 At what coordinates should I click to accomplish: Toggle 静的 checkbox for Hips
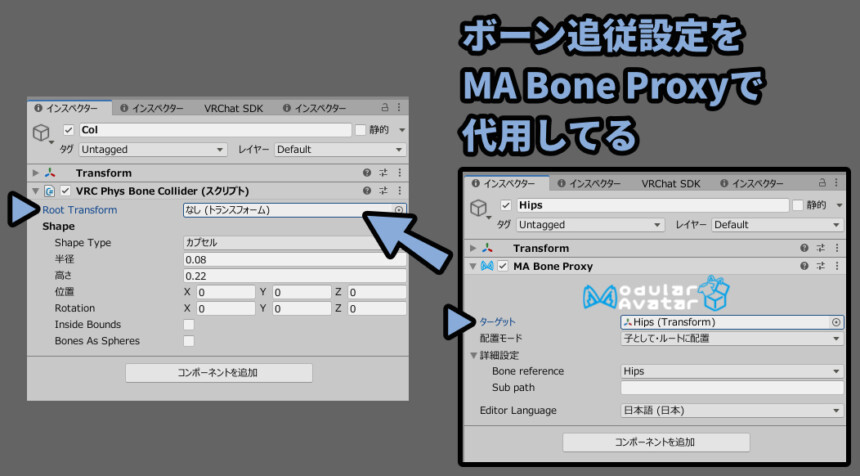[797, 205]
